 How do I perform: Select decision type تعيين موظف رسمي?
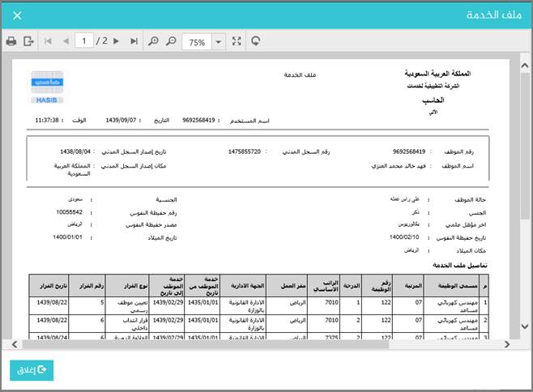(x=132, y=306)
